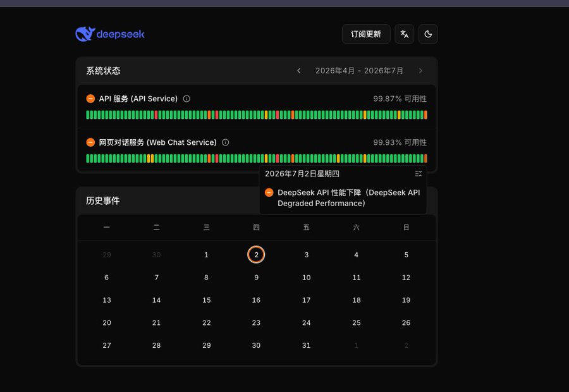Image resolution: width=569 pixels, height=392 pixels.
Task: Select calendar day 4
Action: pos(357,255)
